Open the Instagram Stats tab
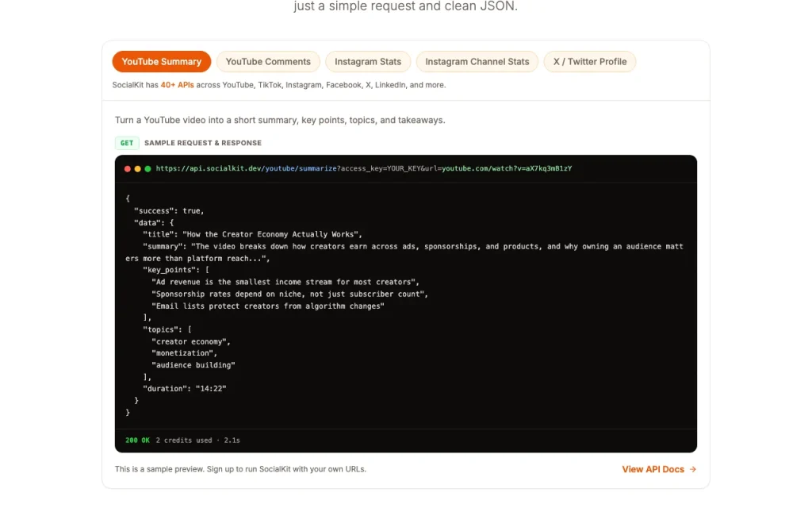 point(368,62)
